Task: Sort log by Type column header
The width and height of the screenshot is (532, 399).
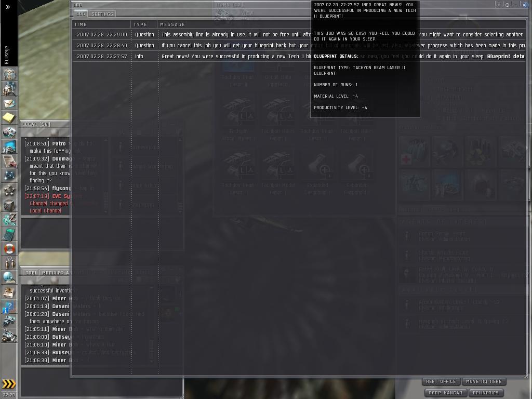Action: point(144,24)
